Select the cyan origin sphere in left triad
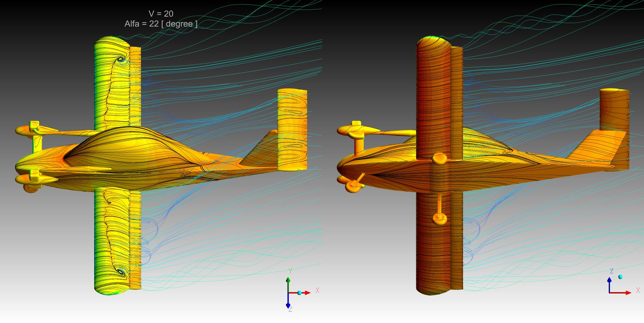 (299, 292)
